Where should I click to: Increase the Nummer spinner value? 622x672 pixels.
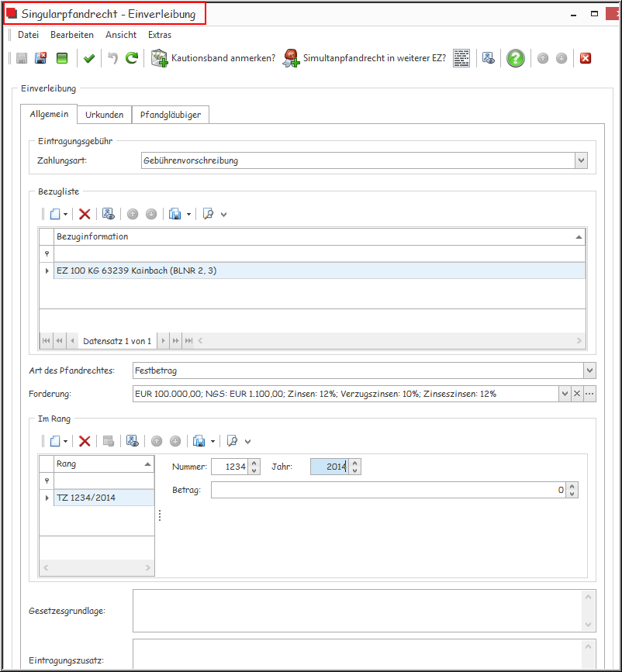pyautogui.click(x=254, y=463)
